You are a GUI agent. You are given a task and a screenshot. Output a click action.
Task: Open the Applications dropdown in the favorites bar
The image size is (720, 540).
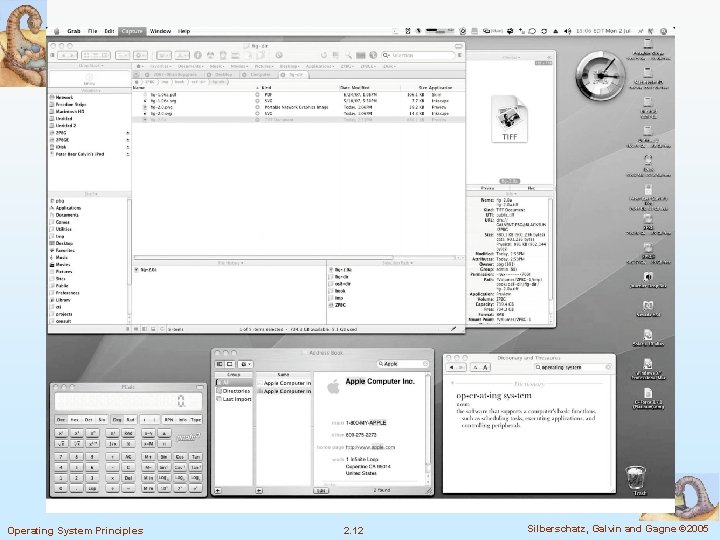tap(319, 67)
